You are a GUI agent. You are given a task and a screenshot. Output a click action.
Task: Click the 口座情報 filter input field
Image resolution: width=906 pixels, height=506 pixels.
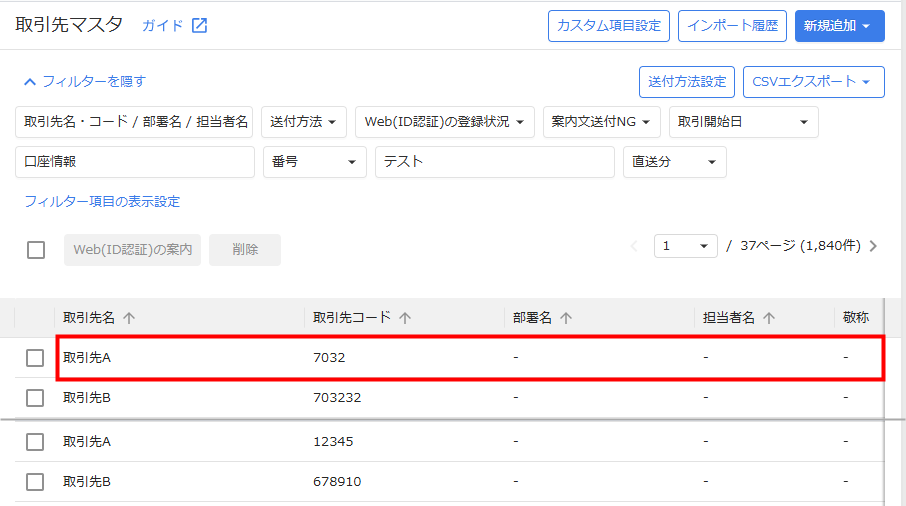pyautogui.click(x=135, y=162)
